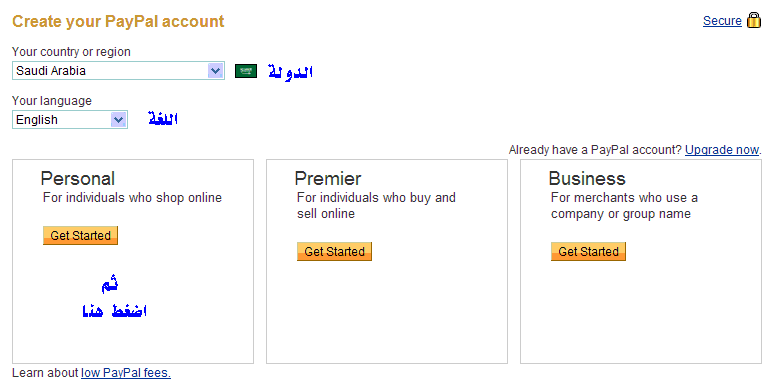Click the Arabic language annotation label

pos(163,119)
